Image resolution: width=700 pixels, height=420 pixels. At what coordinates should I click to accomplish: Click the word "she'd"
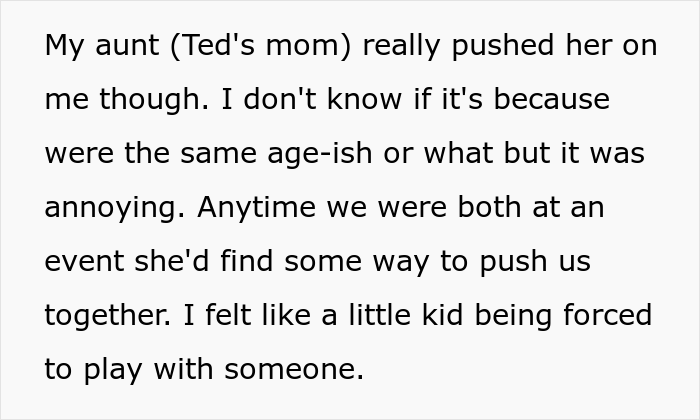tap(171, 262)
